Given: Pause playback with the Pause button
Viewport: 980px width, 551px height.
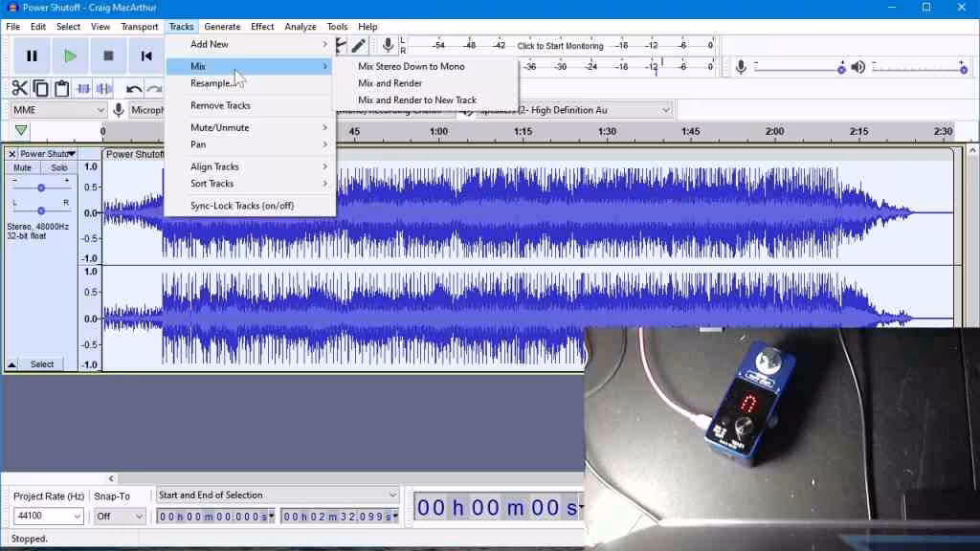Looking at the screenshot, I should [x=32, y=56].
